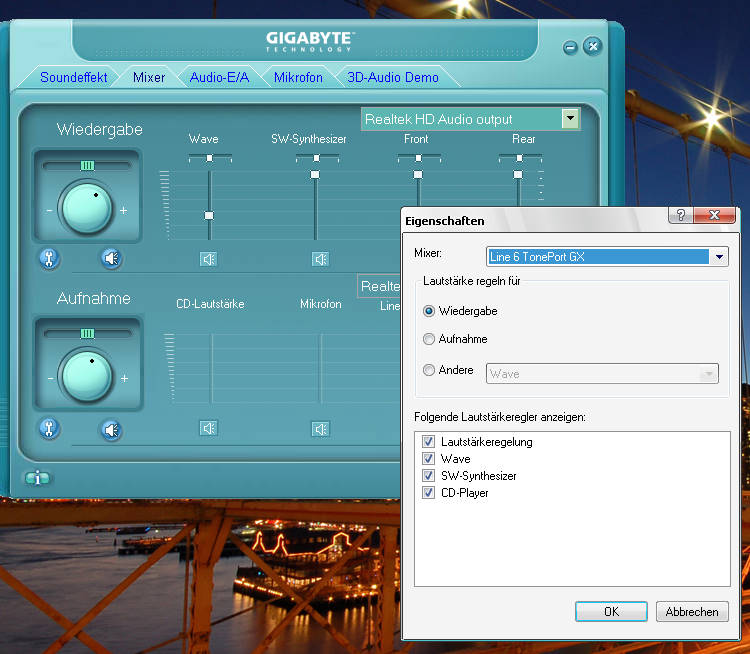
Task: Switch to Mixer tab
Action: (x=149, y=78)
